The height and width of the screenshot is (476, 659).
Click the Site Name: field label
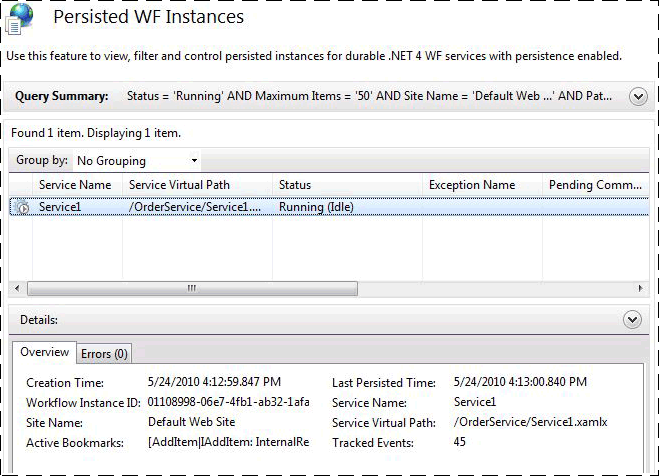[x=54, y=423]
